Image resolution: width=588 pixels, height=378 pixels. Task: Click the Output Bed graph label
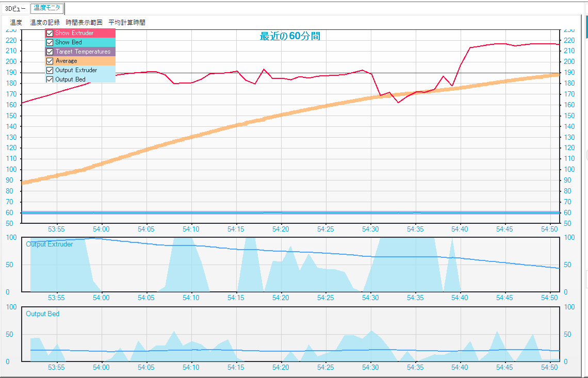42,314
